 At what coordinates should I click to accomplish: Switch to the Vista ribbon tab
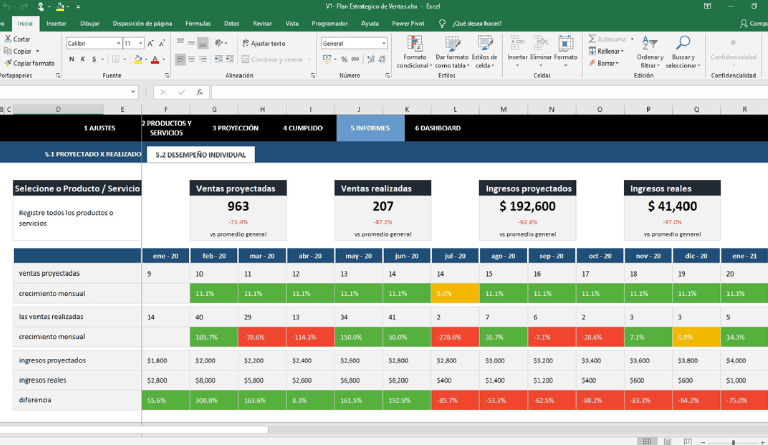(x=292, y=23)
